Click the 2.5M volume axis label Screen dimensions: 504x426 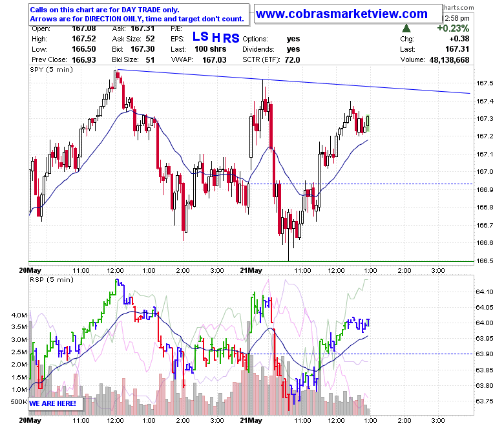(19, 352)
